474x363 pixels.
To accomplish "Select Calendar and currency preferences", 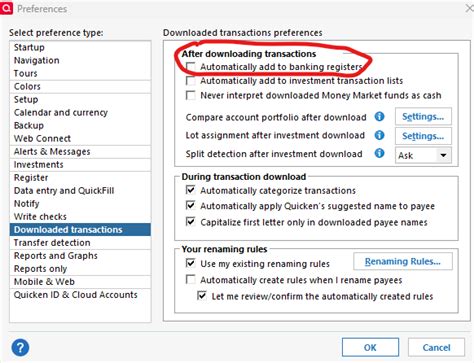I will [80, 112].
